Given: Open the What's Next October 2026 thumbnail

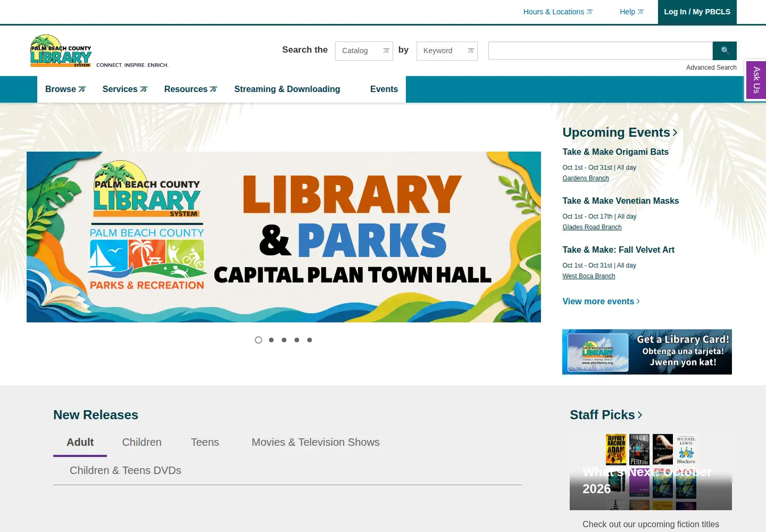Looking at the screenshot, I should (651, 472).
